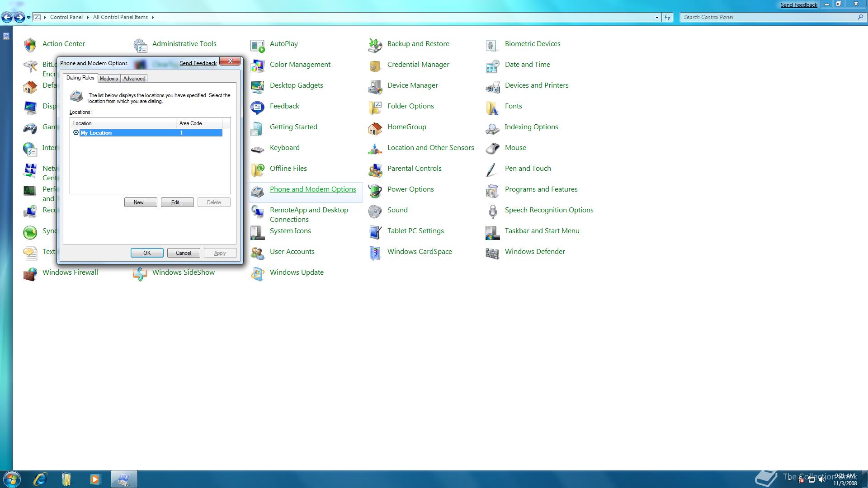Open Windows Explorer from the taskbar
The width and height of the screenshot is (868, 488).
point(66,479)
